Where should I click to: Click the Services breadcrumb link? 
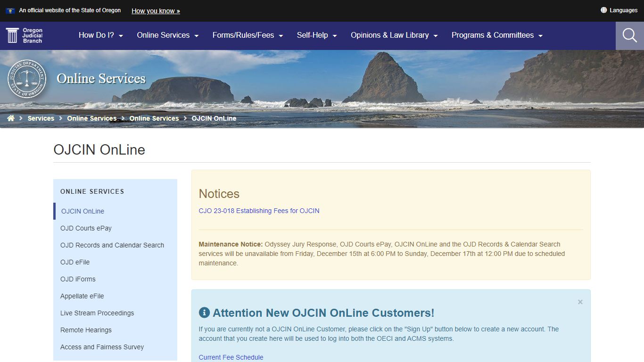pos(41,118)
